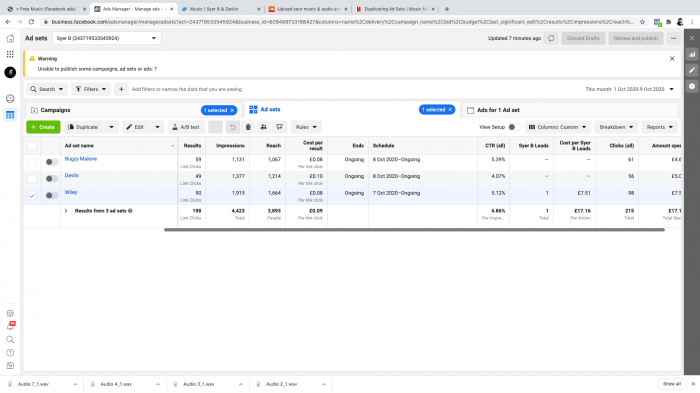Click the Duplicate button

[83, 127]
